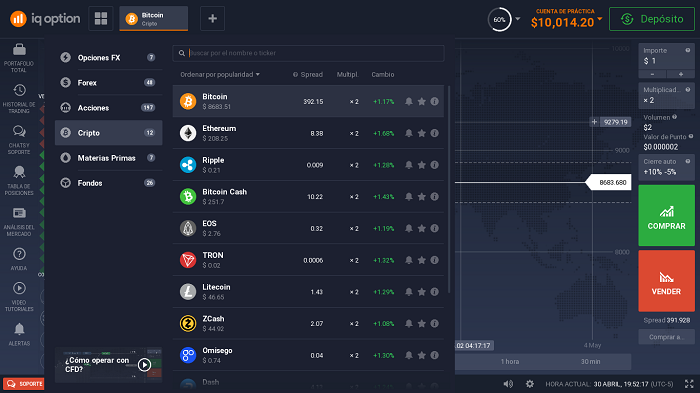Toggle favorite star for Litecoin
This screenshot has width=700, height=393.
pyautogui.click(x=421, y=292)
